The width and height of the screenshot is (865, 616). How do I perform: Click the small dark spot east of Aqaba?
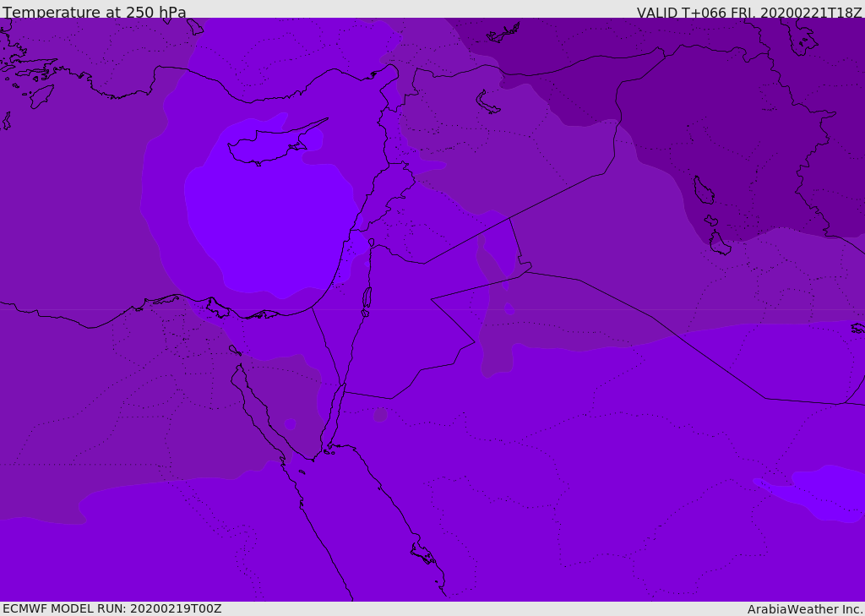pos(380,415)
